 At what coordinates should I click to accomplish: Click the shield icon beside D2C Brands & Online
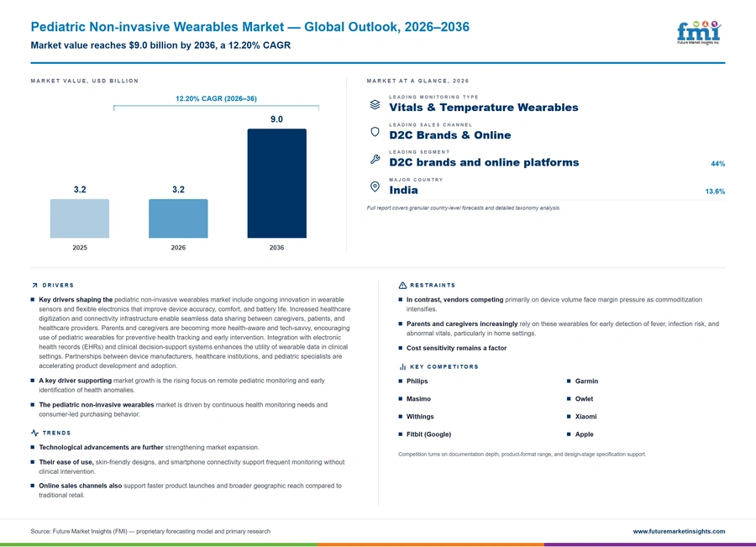click(375, 132)
